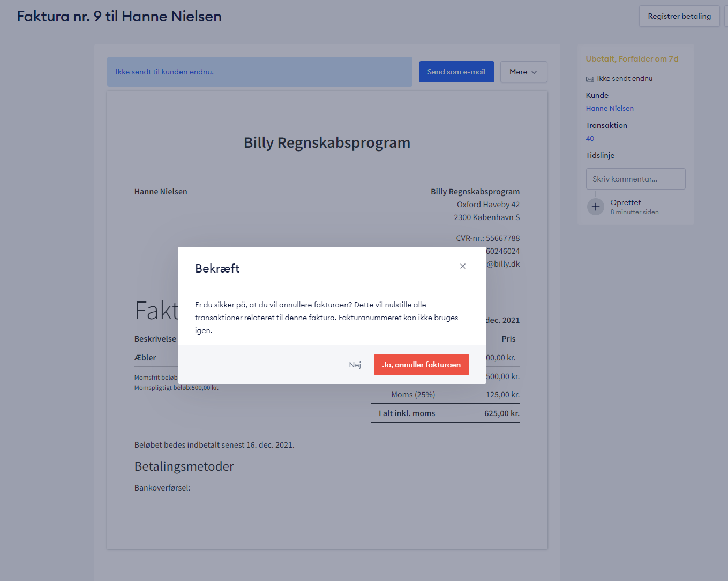Open transaction number 40 link
The image size is (728, 581).
[x=590, y=138]
